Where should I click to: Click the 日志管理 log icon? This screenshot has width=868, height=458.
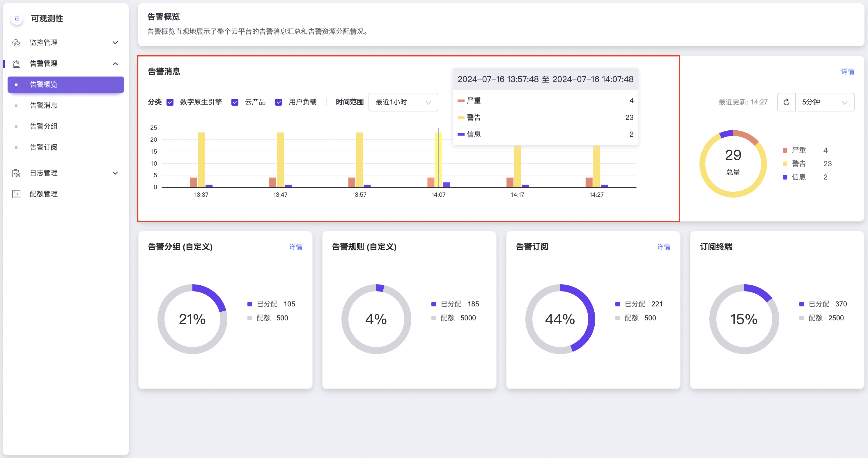click(x=16, y=173)
